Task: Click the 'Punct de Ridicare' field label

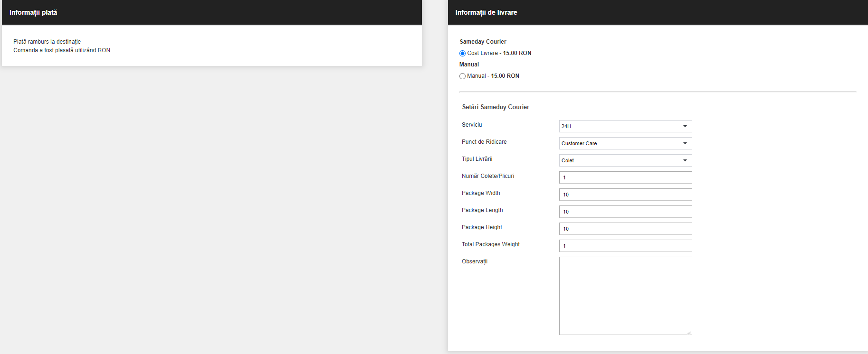Action: tap(484, 142)
